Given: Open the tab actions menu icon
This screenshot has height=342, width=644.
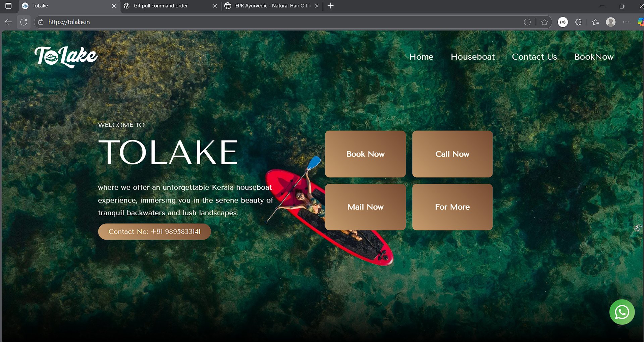Looking at the screenshot, I should (9, 6).
